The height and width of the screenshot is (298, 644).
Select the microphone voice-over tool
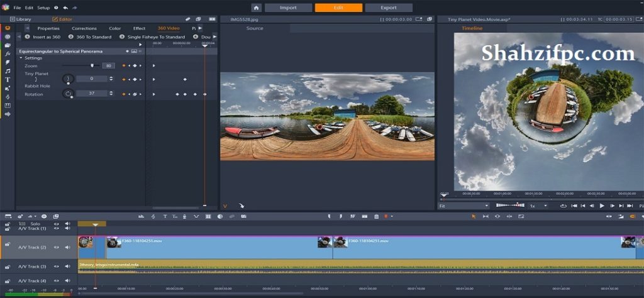(185, 216)
